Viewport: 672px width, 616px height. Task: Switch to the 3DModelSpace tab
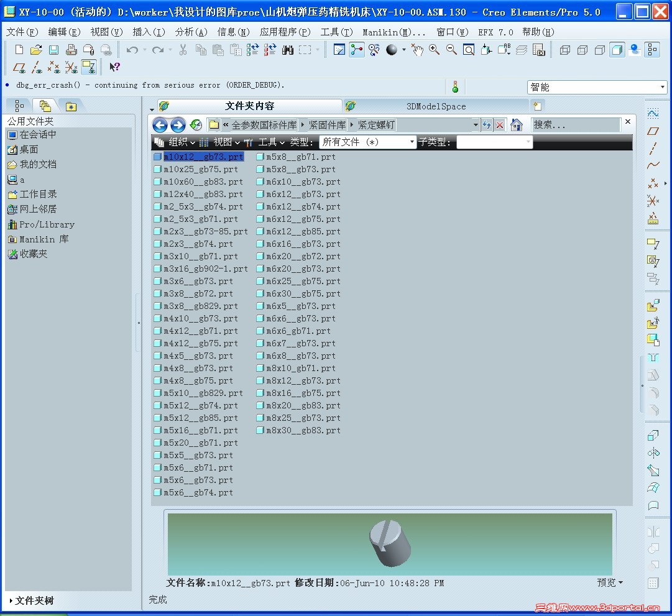click(x=436, y=106)
